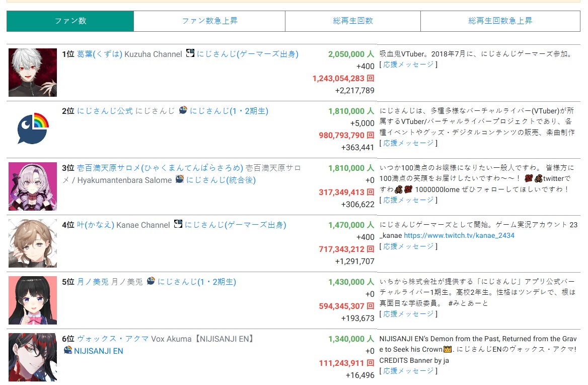The image size is (588, 385).
Task: Open 応援メッセージ link for 月ノ美兎
Action: pyautogui.click(x=408, y=314)
